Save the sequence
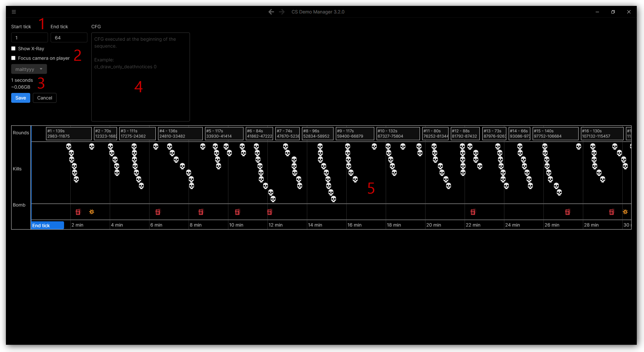Image resolution: width=644 pixels, height=352 pixels. coord(21,98)
